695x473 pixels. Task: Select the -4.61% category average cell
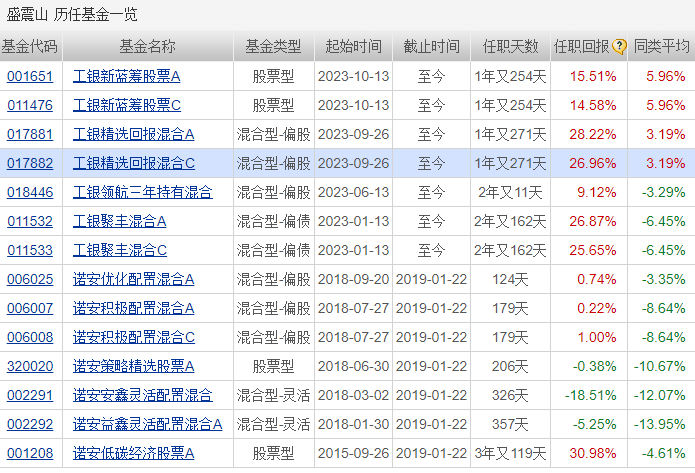pos(664,453)
